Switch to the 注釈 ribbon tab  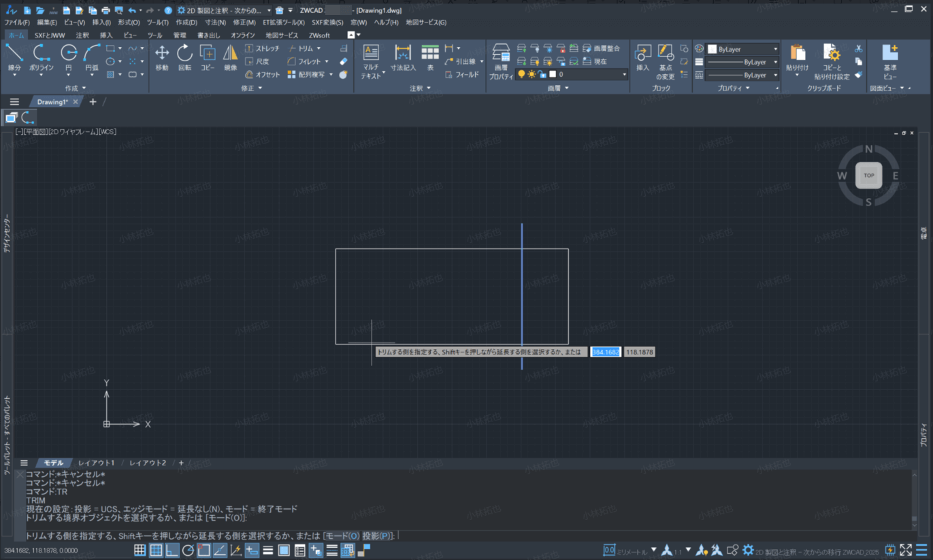pos(82,35)
